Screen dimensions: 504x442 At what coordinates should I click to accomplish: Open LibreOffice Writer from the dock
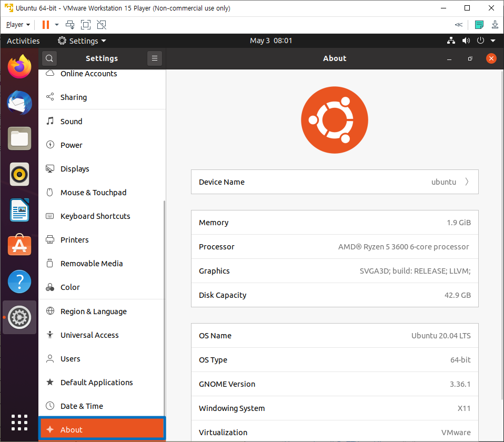point(19,210)
